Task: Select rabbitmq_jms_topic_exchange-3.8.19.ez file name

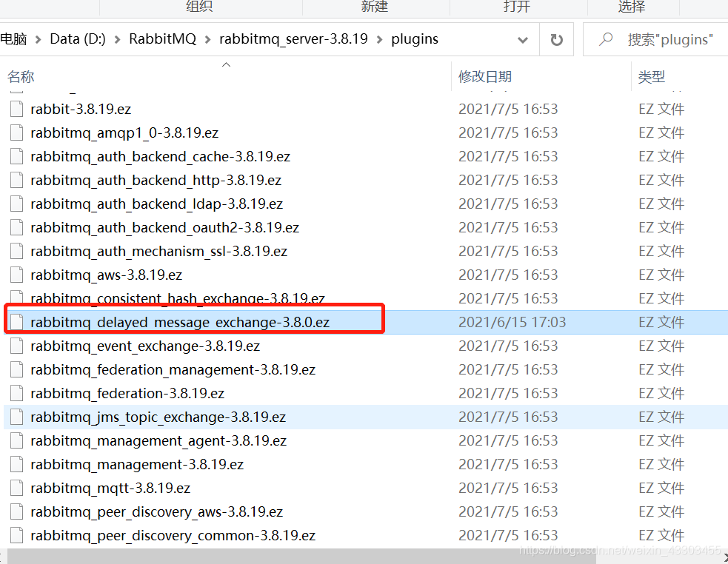Action: click(x=158, y=417)
